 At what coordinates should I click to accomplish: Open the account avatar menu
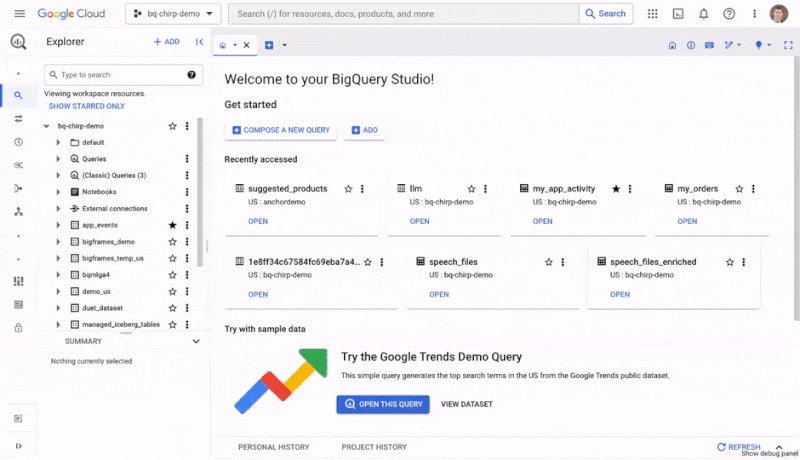click(x=779, y=14)
